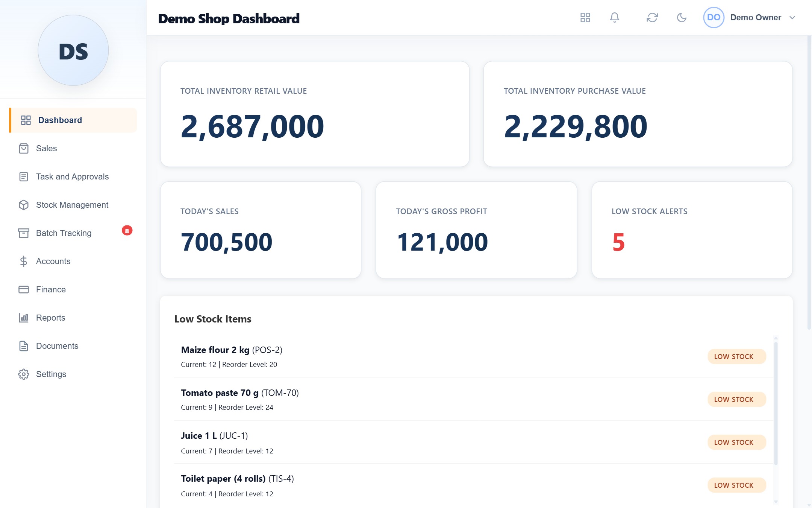This screenshot has height=508, width=812.
Task: Open Accounts section
Action: 53,261
